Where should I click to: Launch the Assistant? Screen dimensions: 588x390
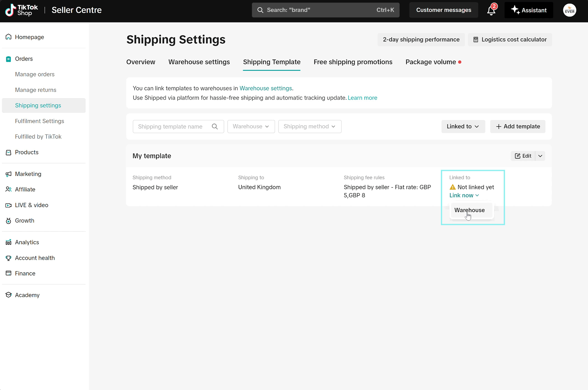tap(529, 10)
